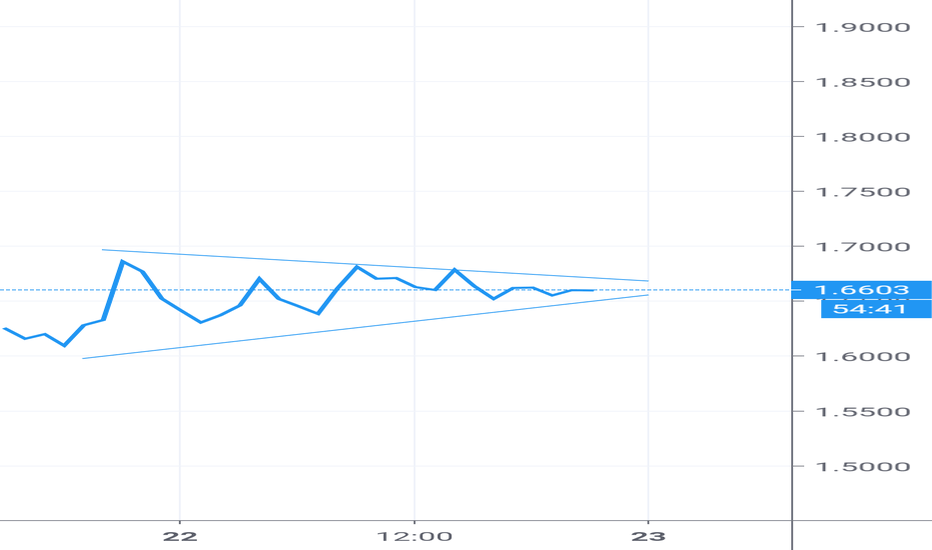The width and height of the screenshot is (932, 550).
Task: Select the 1.9000 price axis label
Action: [862, 27]
